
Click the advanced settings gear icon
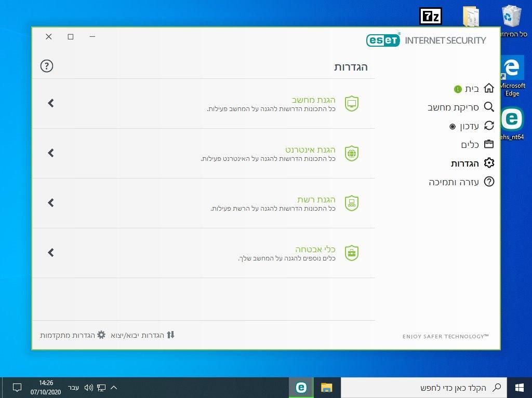click(x=101, y=335)
